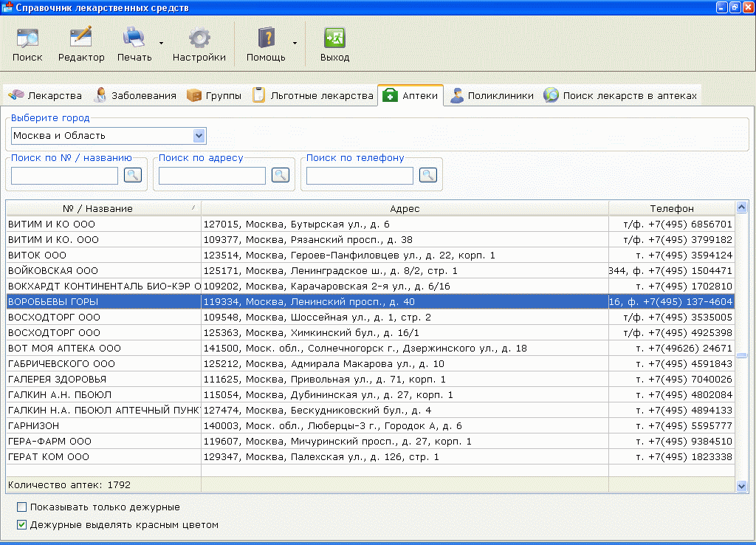Select row ГАБРИЧЕВСКОГО ООО
Image resolution: width=756 pixels, height=545 pixels.
371,363
